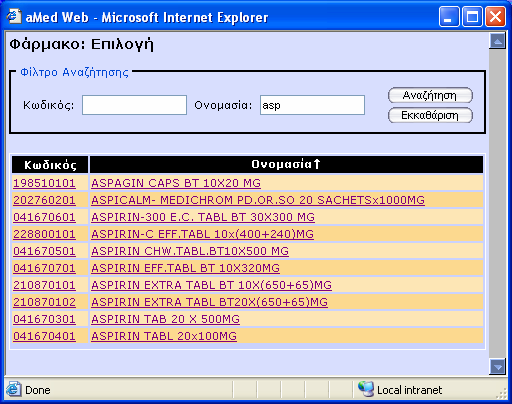Maximize the aMed Web window
Viewport: 512px width, 404px height.
tap(472, 17)
